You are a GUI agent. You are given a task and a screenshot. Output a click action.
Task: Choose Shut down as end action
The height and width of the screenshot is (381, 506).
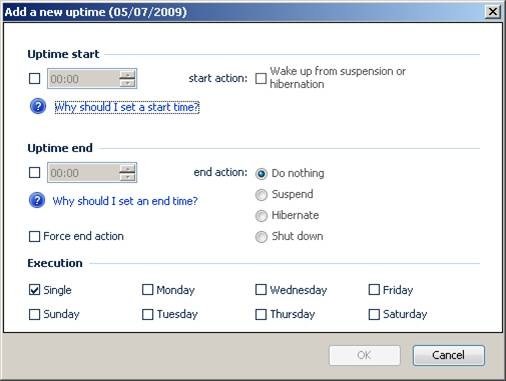(x=261, y=237)
